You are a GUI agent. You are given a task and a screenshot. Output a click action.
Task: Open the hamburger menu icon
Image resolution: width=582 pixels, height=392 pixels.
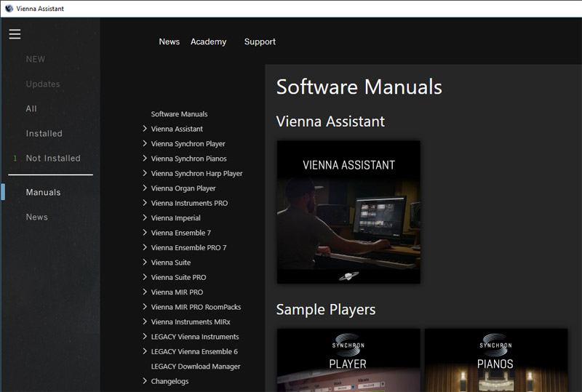[15, 34]
